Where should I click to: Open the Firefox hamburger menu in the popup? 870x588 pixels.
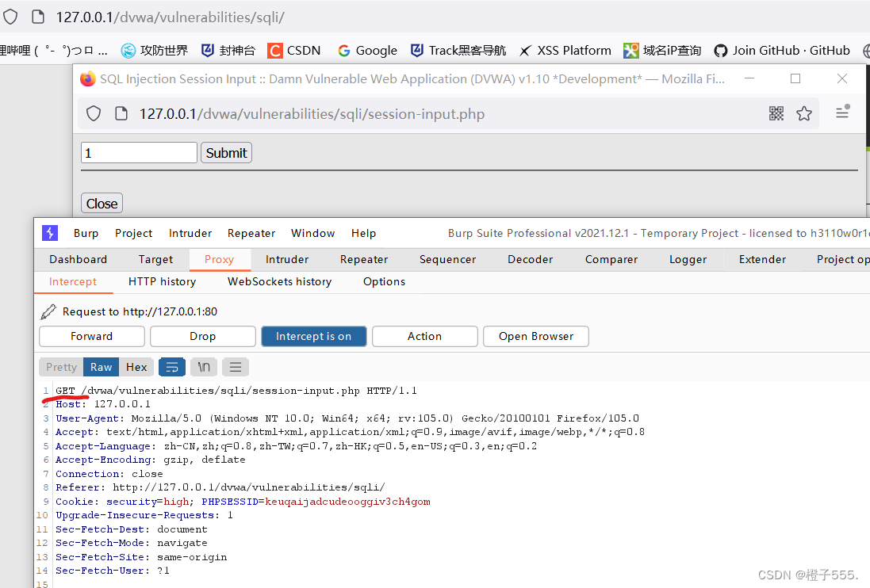pos(842,112)
